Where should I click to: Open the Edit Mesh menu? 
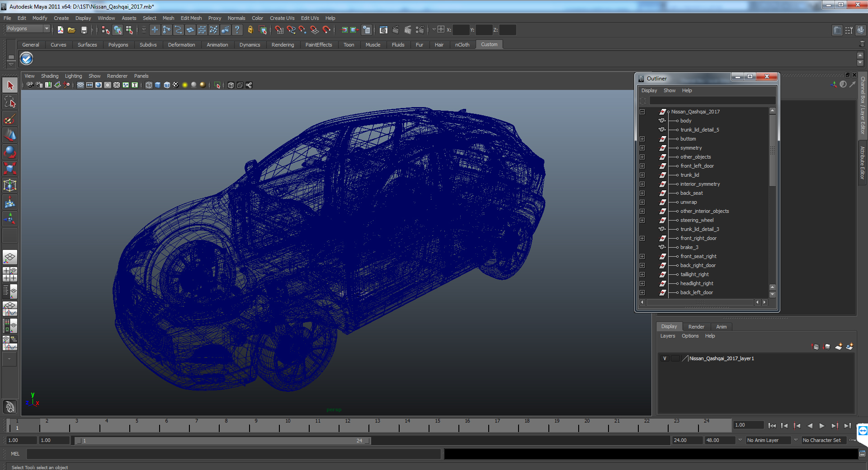pyautogui.click(x=191, y=18)
